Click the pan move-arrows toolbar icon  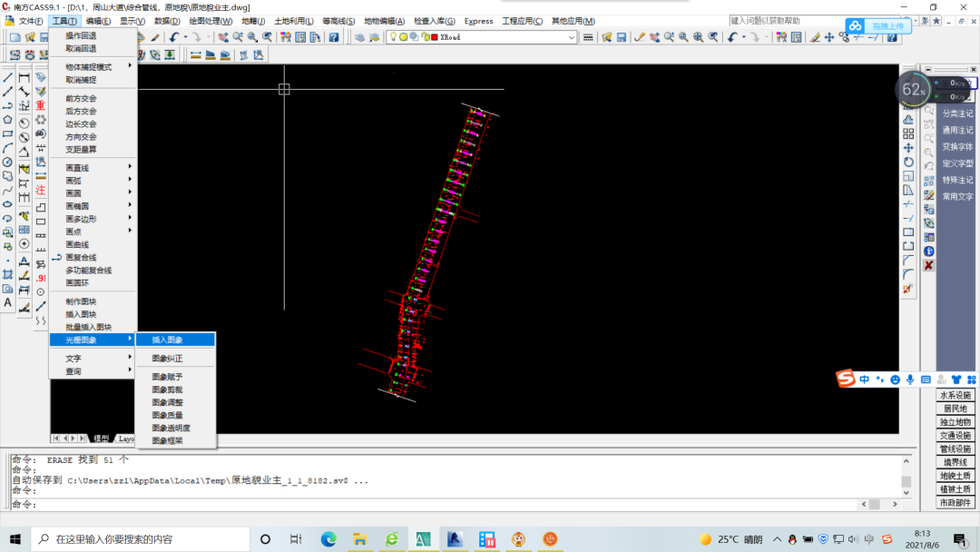[828, 37]
